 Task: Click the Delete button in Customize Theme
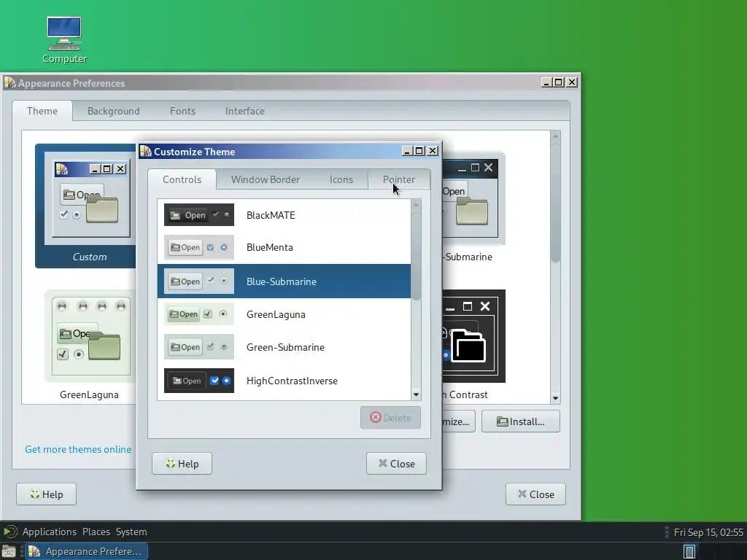[391, 418]
